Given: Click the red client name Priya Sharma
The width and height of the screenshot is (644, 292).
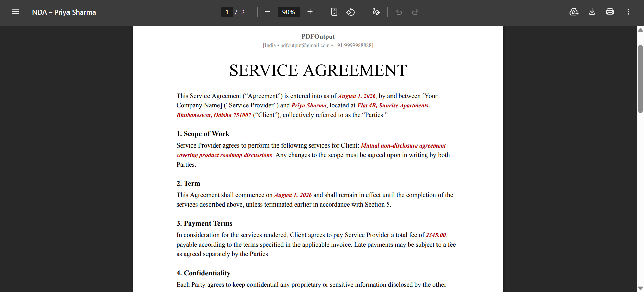Looking at the screenshot, I should 309,105.
